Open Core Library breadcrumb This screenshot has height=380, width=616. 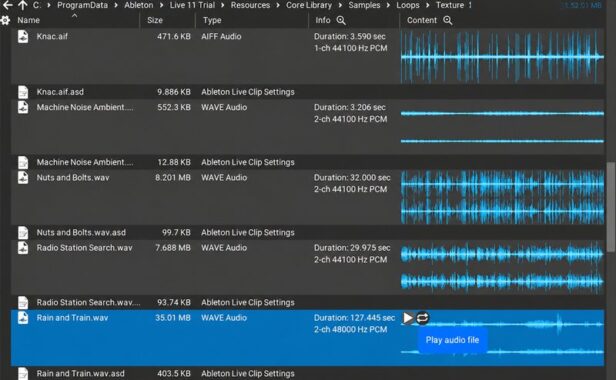pyautogui.click(x=309, y=5)
